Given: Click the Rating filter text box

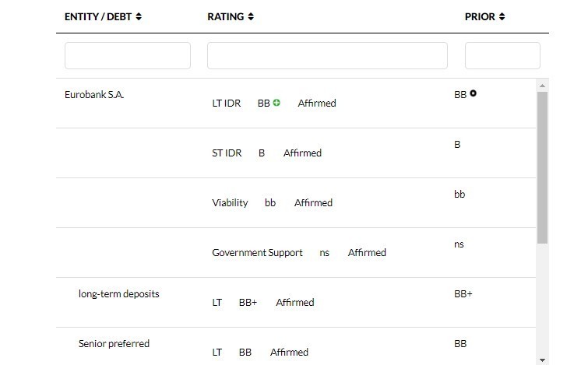Looking at the screenshot, I should (x=327, y=56).
